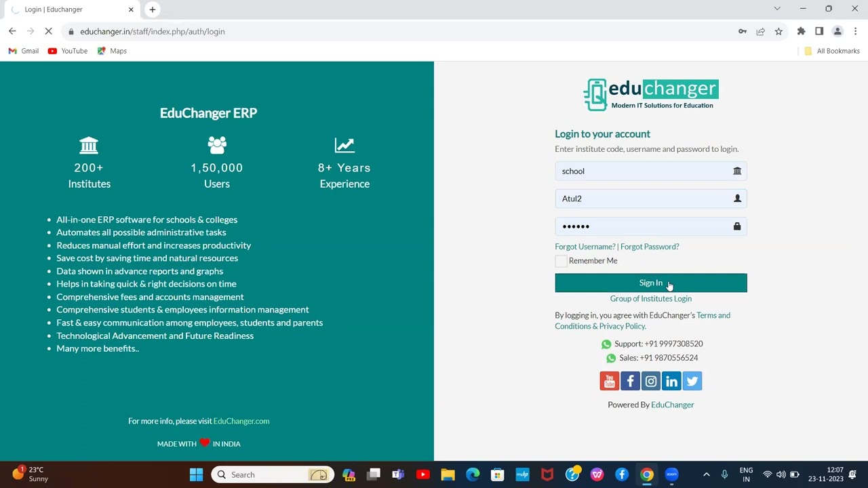Click the share page icon in address bar
This screenshot has height=488, width=868.
point(761,31)
